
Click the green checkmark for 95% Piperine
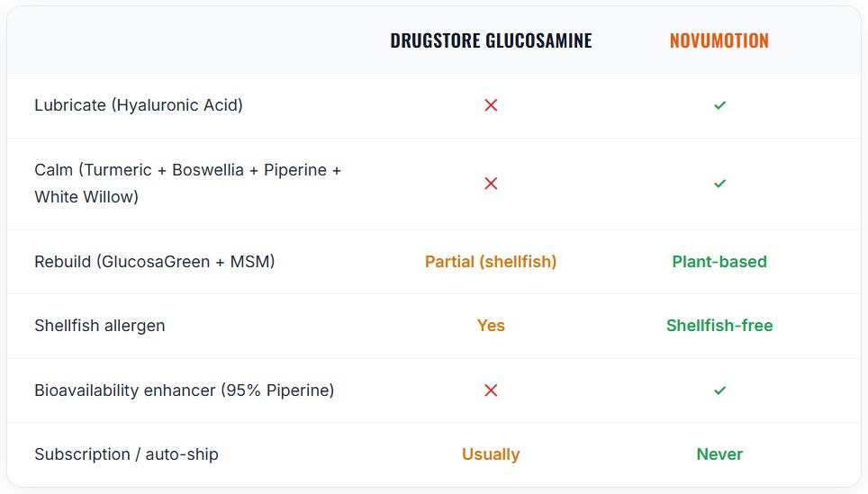click(719, 391)
